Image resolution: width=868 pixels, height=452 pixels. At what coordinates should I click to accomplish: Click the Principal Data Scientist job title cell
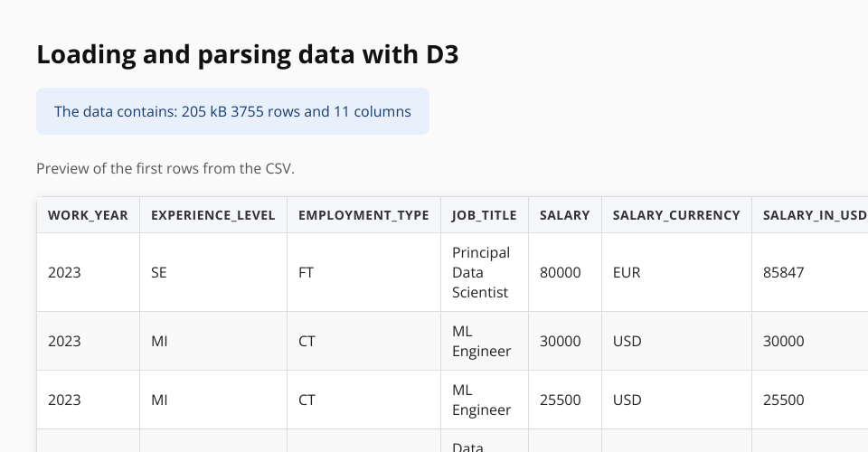tap(481, 272)
